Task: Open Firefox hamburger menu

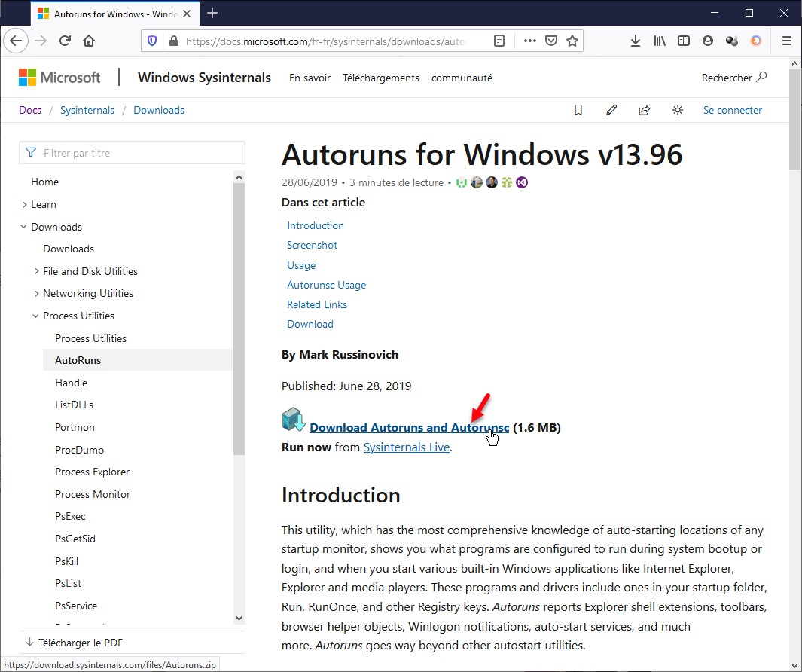Action: (x=786, y=41)
